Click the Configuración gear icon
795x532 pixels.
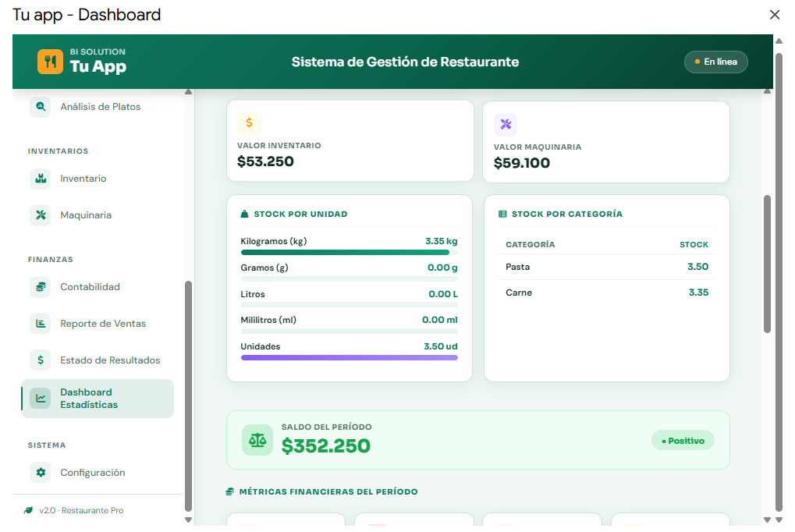pyautogui.click(x=41, y=473)
